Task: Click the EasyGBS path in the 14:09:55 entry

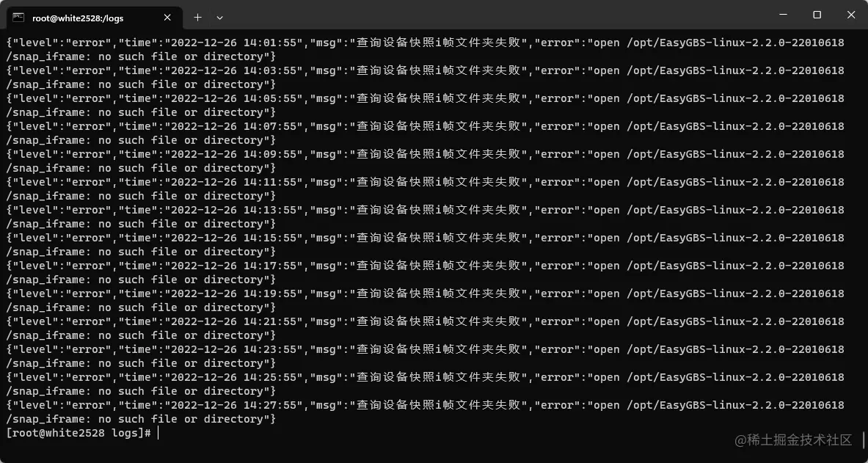Action: [x=736, y=154]
